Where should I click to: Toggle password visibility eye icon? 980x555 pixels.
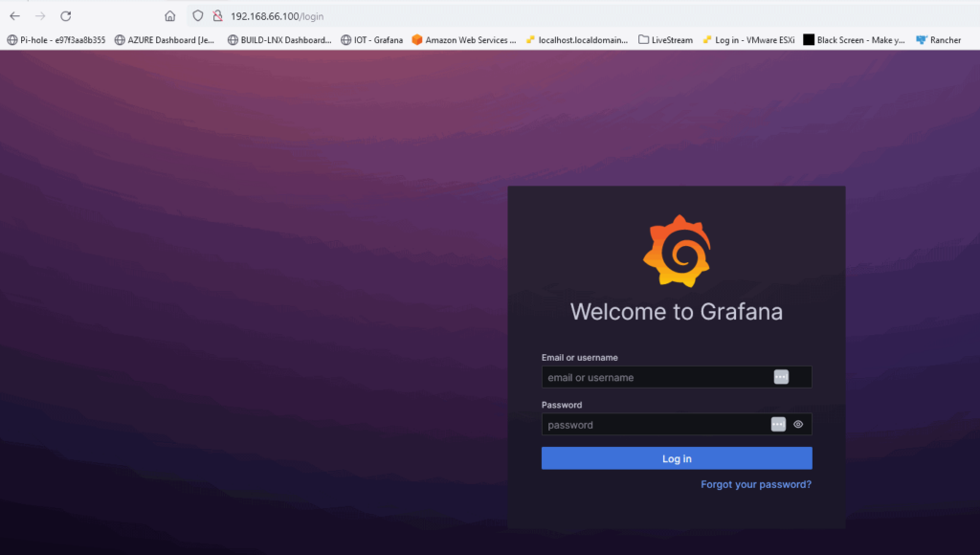coord(798,424)
